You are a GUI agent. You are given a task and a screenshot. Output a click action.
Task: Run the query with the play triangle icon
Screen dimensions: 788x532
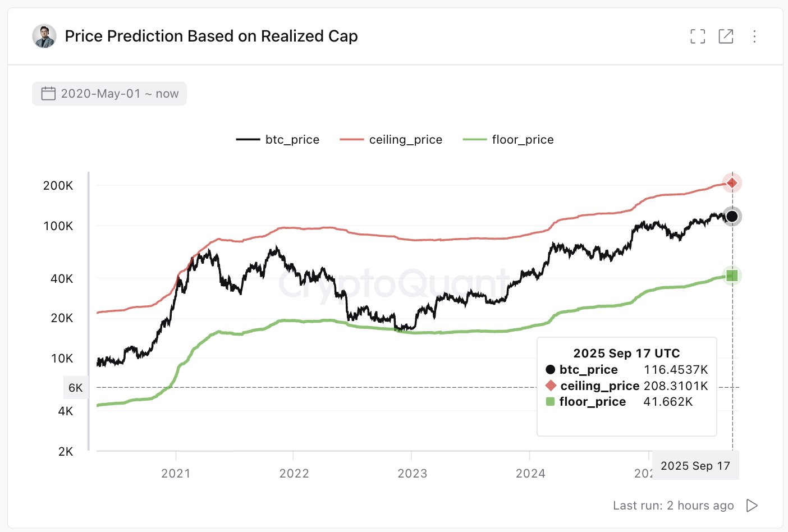[752, 505]
